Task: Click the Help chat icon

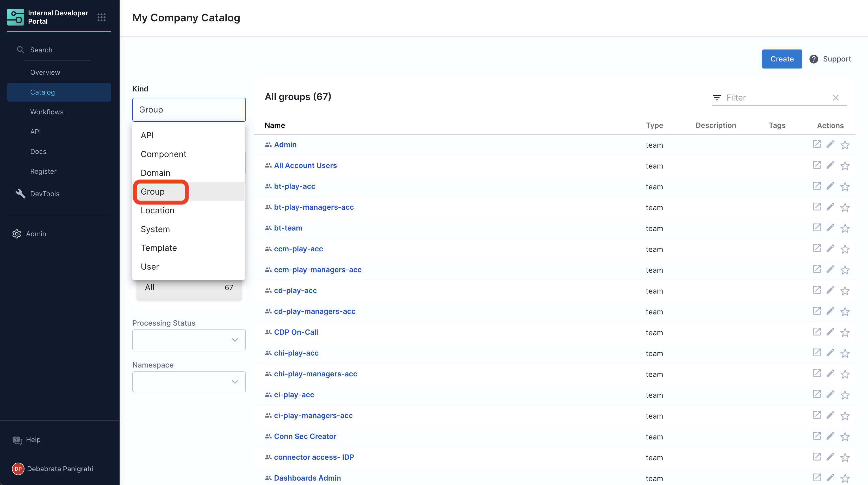Action: 17,440
